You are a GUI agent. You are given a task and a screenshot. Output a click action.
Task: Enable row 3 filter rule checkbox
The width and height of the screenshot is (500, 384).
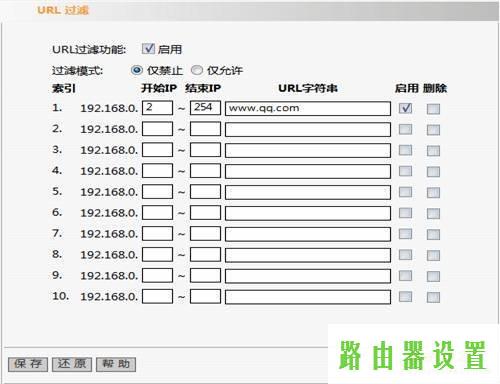coord(405,150)
